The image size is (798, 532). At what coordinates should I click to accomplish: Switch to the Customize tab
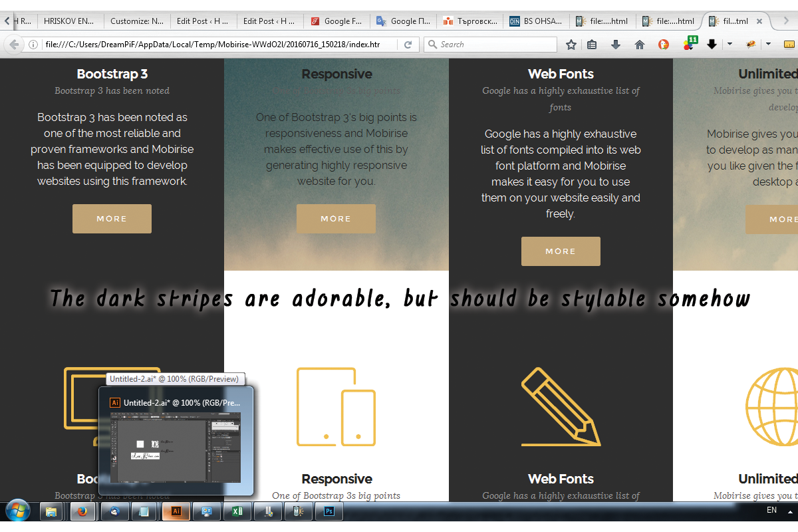pos(136,21)
